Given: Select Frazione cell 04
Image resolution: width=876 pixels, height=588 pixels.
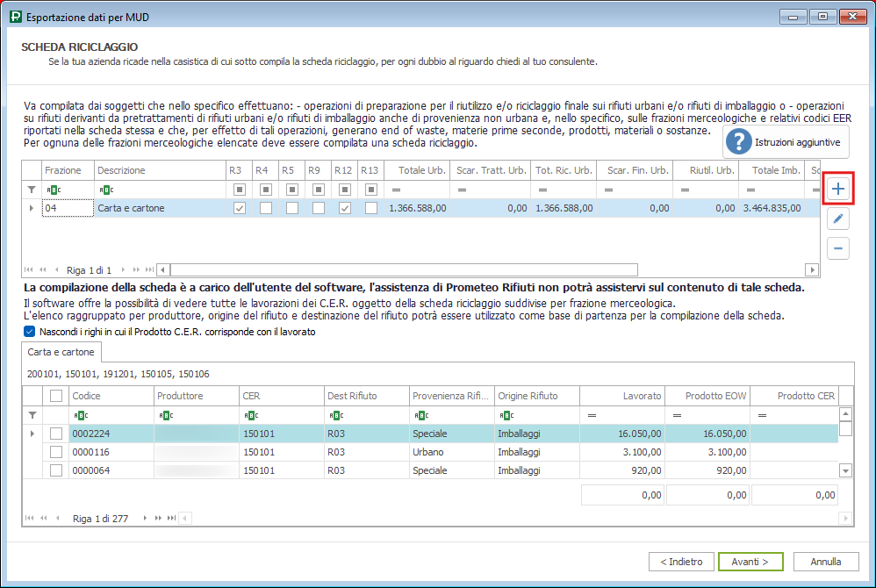Looking at the screenshot, I should (x=68, y=208).
